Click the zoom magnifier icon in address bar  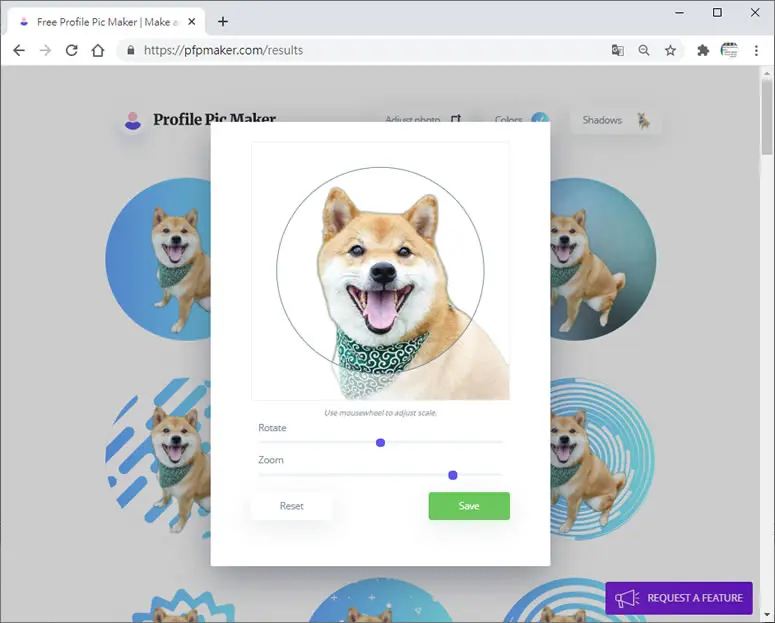644,50
